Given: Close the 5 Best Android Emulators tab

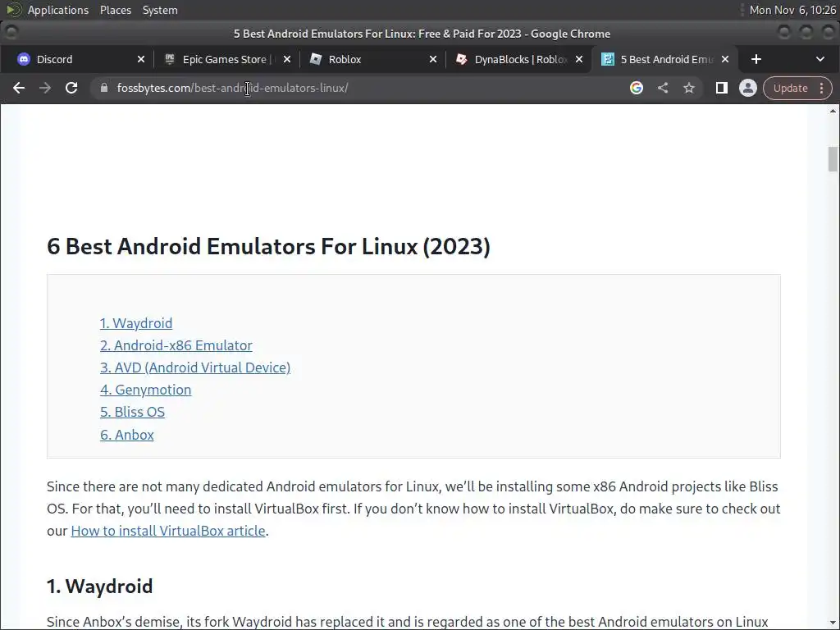Looking at the screenshot, I should click(x=725, y=59).
